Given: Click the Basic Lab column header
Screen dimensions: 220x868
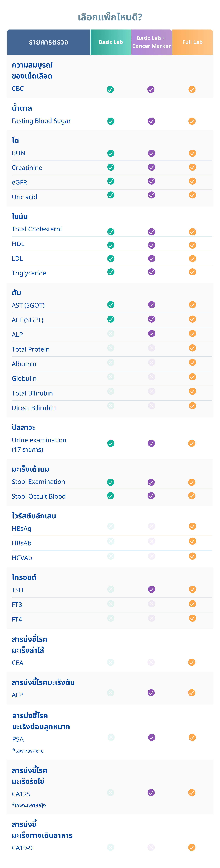Looking at the screenshot, I should coord(111,42).
